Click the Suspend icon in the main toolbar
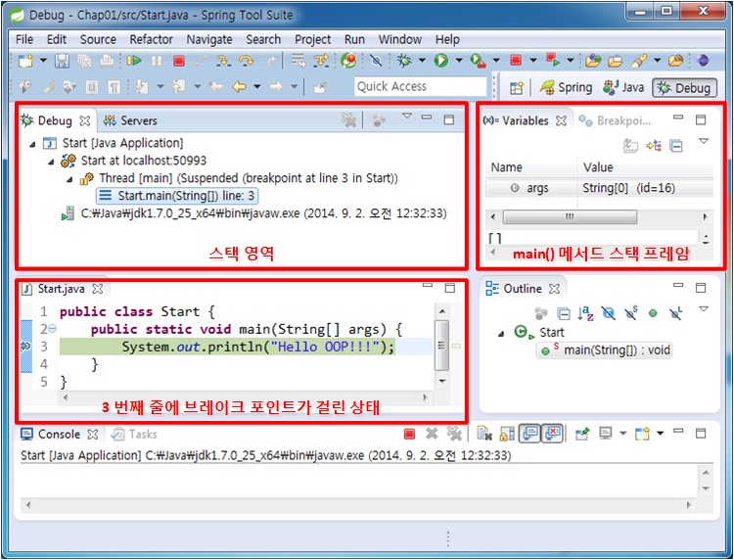Image resolution: width=734 pixels, height=560 pixels. click(x=156, y=61)
